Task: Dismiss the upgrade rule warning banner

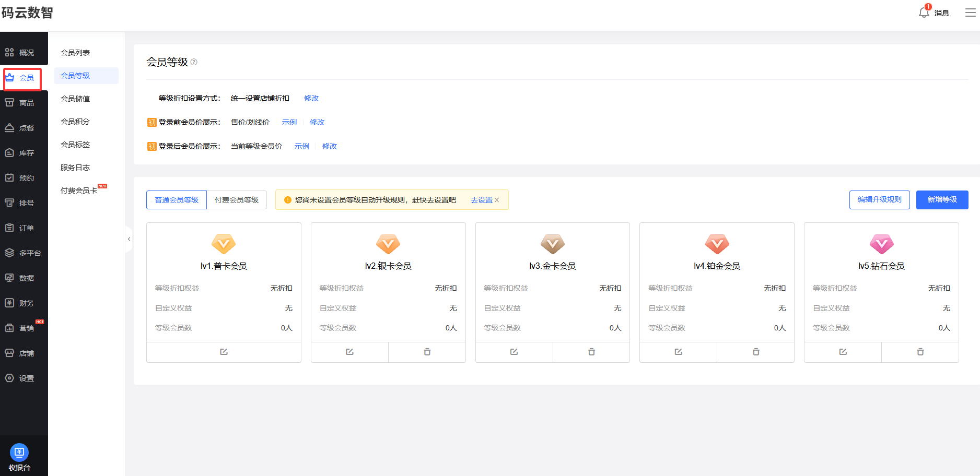Action: tap(497, 200)
